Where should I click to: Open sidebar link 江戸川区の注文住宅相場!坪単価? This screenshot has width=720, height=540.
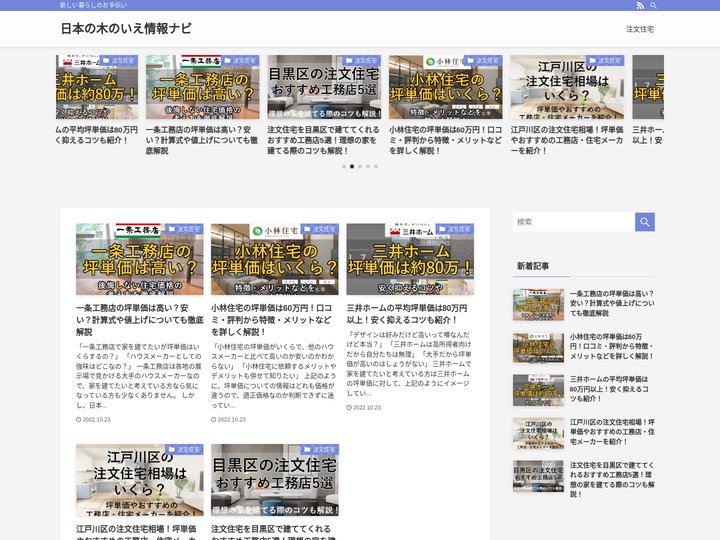click(x=612, y=432)
